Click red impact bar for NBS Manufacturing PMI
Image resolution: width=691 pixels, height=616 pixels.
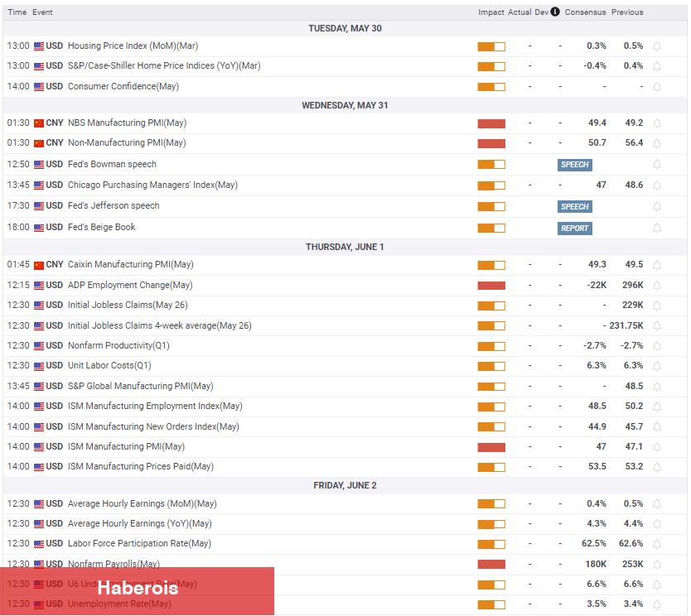[x=491, y=123]
